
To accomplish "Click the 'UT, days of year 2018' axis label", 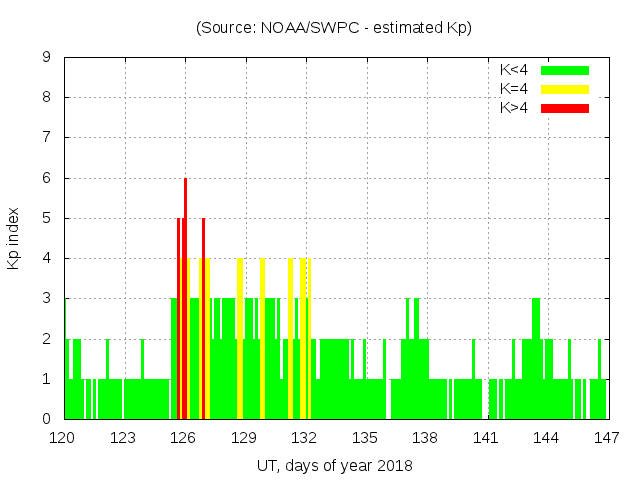I will click(x=334, y=465).
